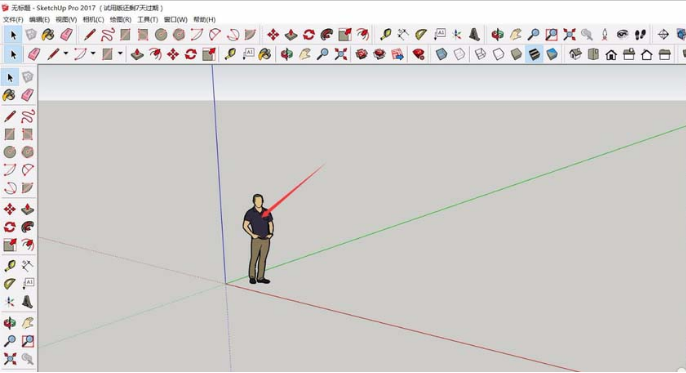Expand the Rectangle tool dropdown arrow
The image size is (686, 373).
[120, 54]
